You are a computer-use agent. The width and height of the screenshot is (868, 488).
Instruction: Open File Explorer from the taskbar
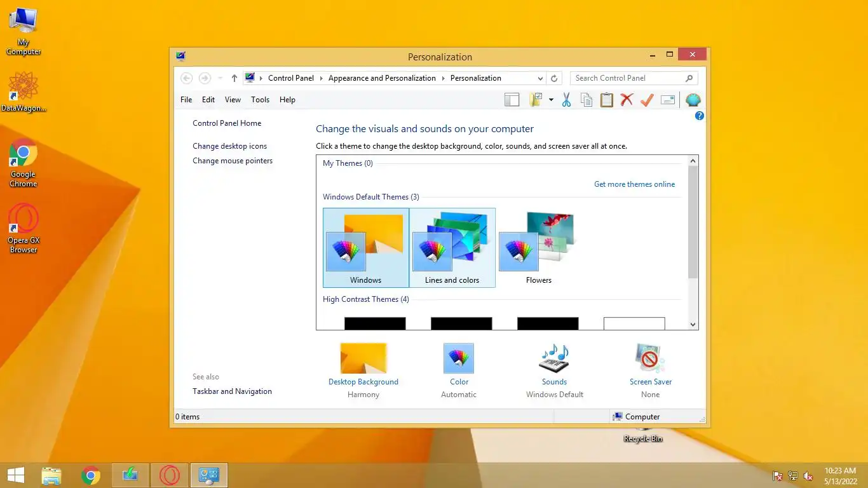[51, 475]
